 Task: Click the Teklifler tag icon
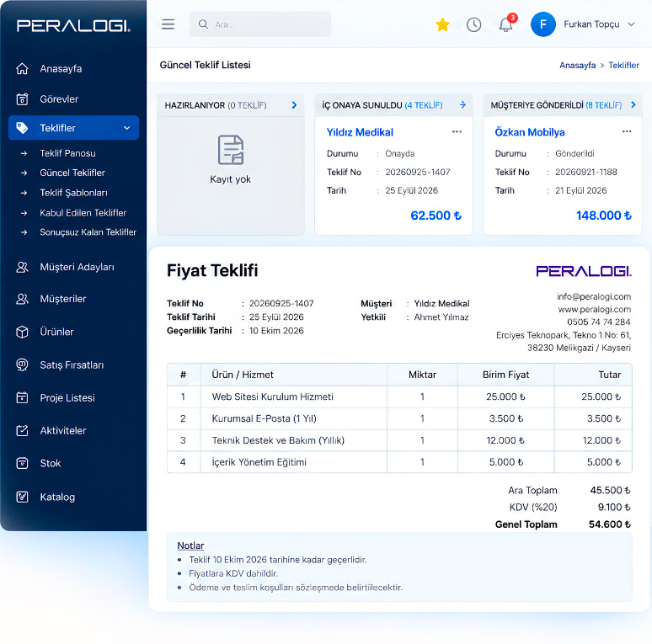(22, 128)
